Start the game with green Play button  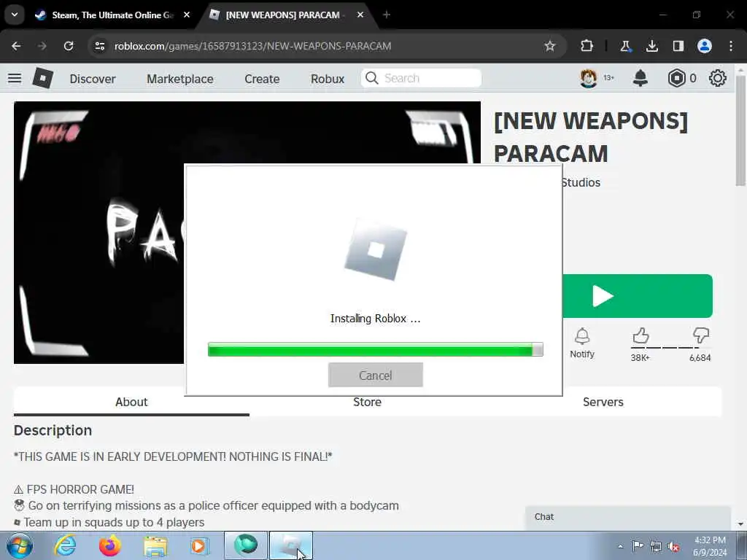(x=638, y=296)
